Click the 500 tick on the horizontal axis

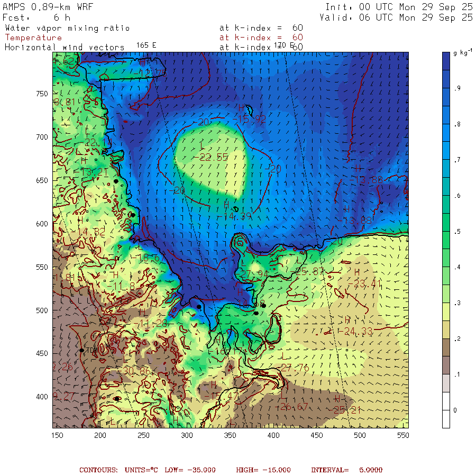click(x=360, y=435)
